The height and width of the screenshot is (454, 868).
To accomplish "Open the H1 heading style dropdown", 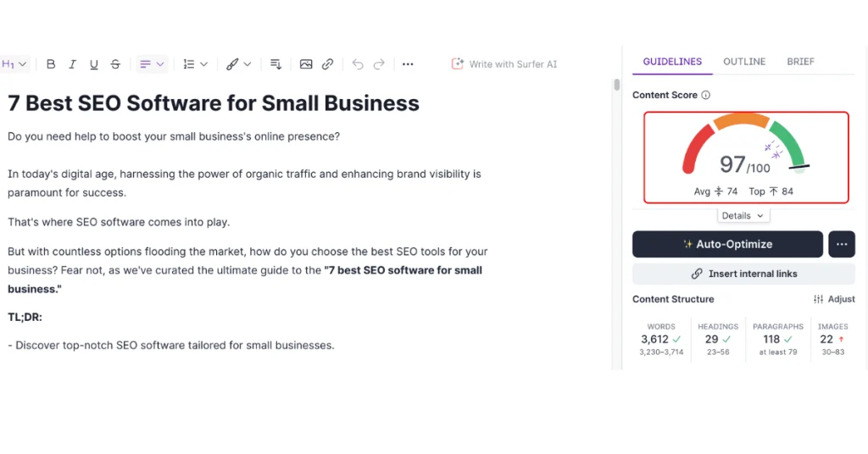I will pyautogui.click(x=14, y=64).
